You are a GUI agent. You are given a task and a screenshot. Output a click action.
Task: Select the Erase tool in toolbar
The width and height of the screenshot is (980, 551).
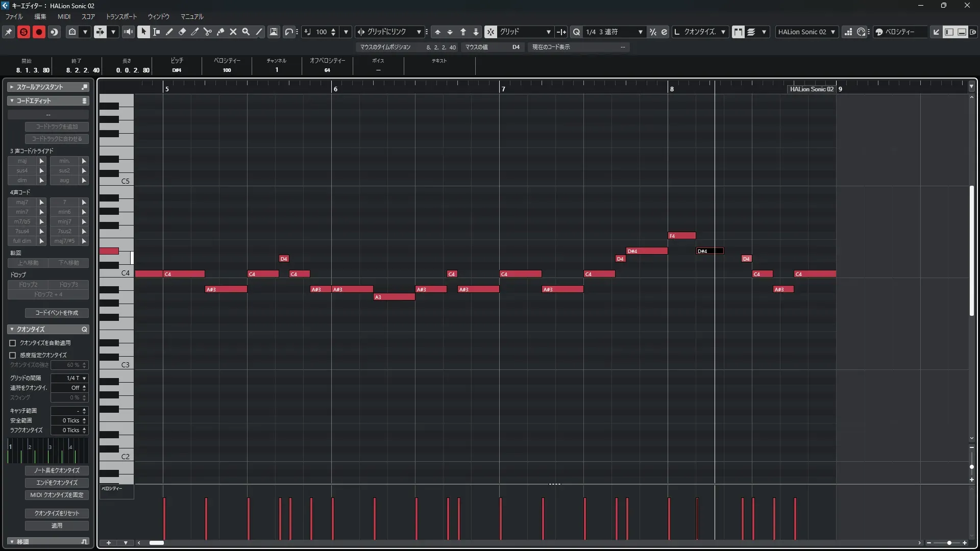[182, 32]
